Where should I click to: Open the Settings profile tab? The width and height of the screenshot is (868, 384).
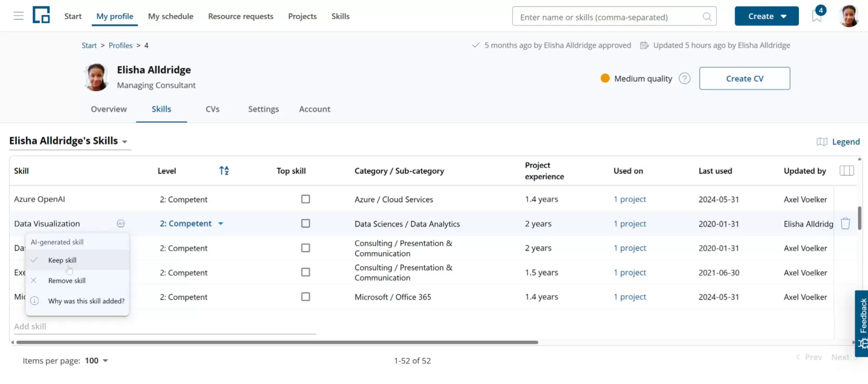tap(263, 109)
